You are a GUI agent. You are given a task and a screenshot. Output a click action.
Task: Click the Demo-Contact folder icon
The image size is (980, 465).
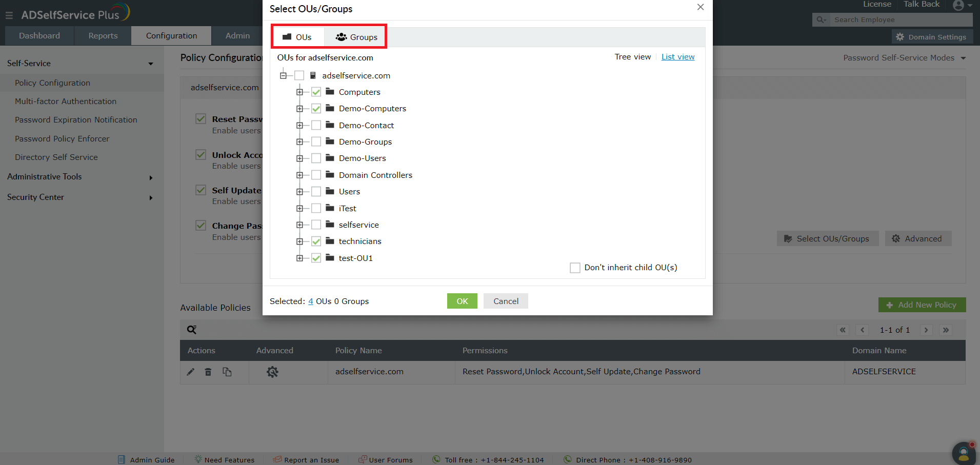[x=330, y=125]
